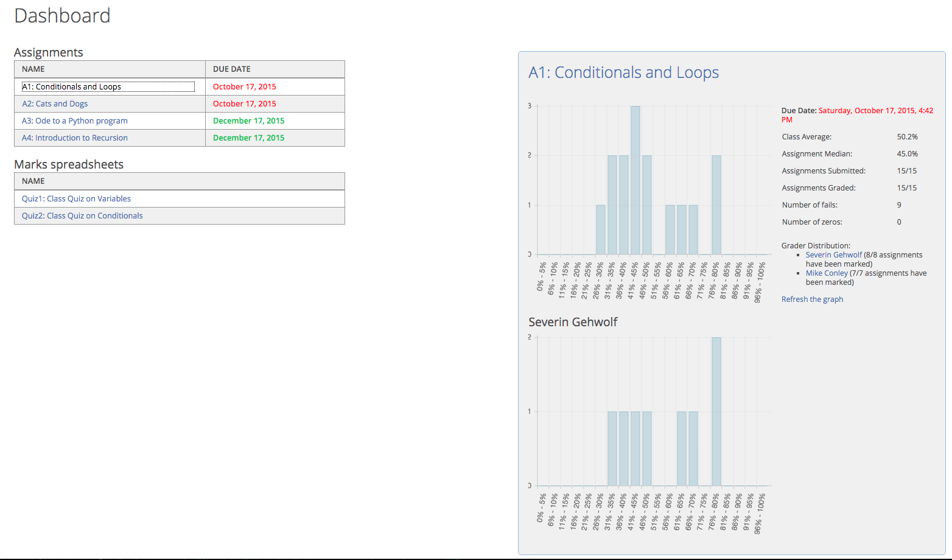Open grader Mike Conley's link
Viewport: 952px width, 560px height.
coord(827,273)
